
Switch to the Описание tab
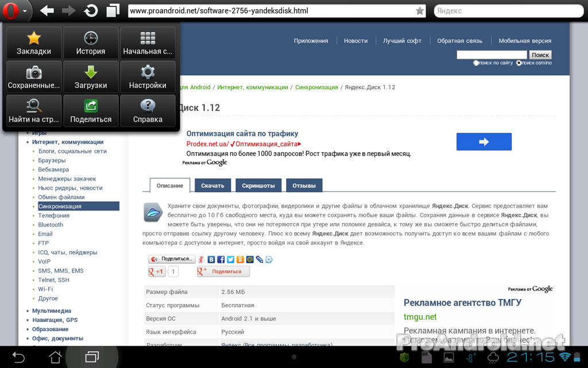click(x=170, y=186)
